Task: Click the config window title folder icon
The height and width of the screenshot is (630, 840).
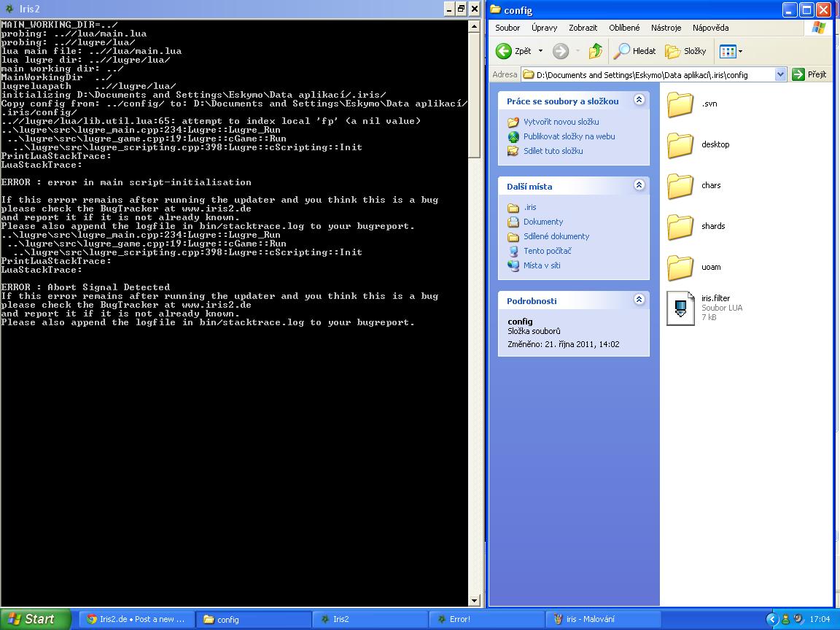Action: coord(496,9)
